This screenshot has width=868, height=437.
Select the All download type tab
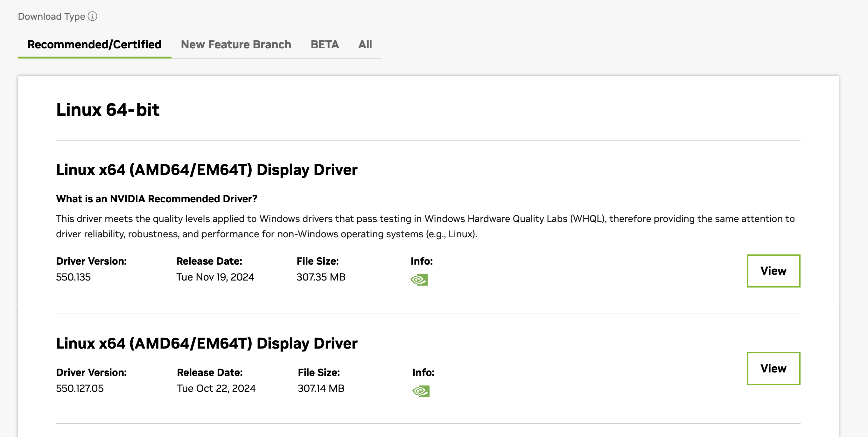point(365,44)
